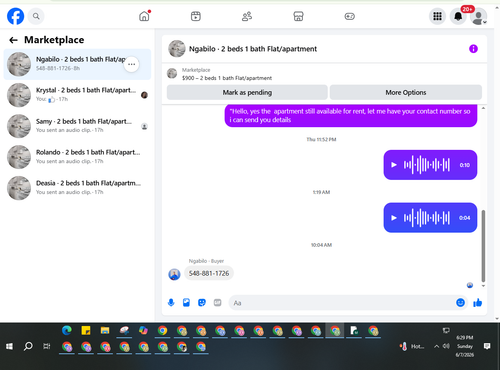This screenshot has height=370, width=500.
Task: Click the 548-881-1726 message bubble
Action: 209,273
